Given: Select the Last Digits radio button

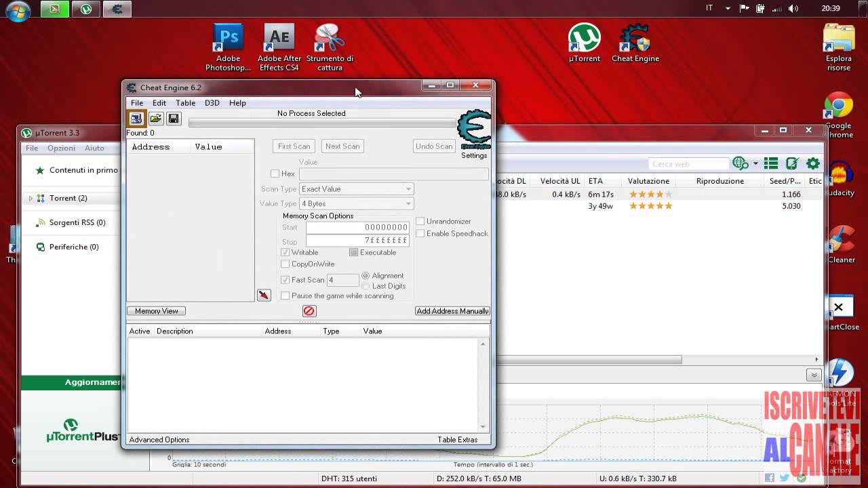Looking at the screenshot, I should (366, 286).
